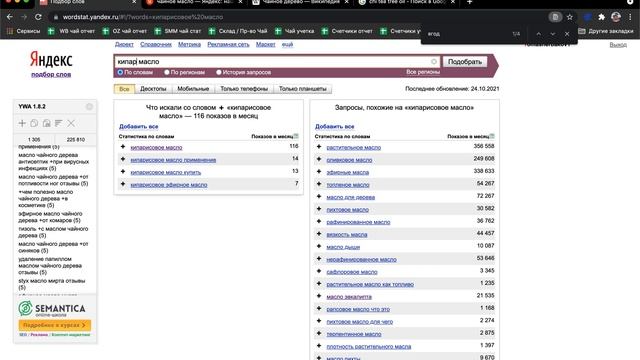Open 'Склад / Пр-во Чай' bookmark
The height and width of the screenshot is (360, 640).
(x=238, y=31)
